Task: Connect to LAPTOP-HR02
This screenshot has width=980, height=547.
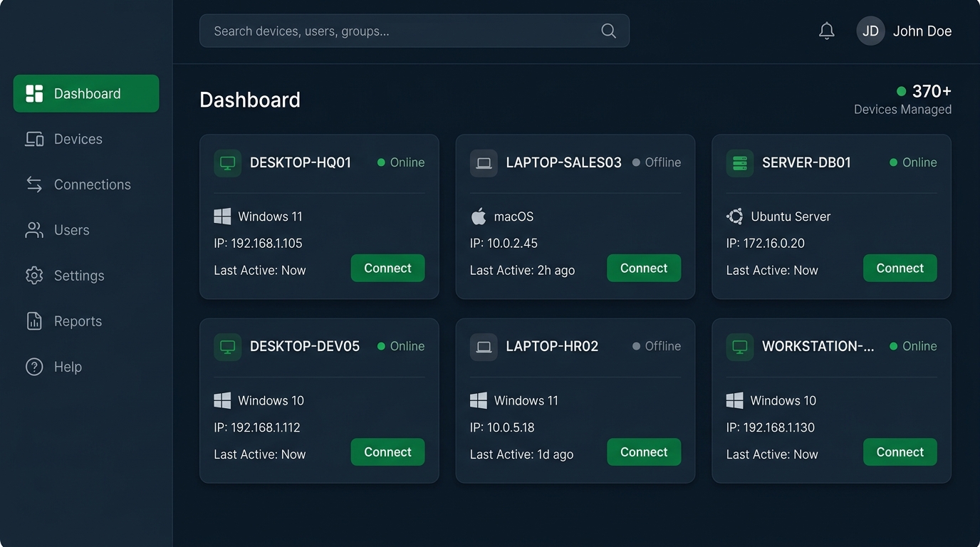Action: [644, 452]
